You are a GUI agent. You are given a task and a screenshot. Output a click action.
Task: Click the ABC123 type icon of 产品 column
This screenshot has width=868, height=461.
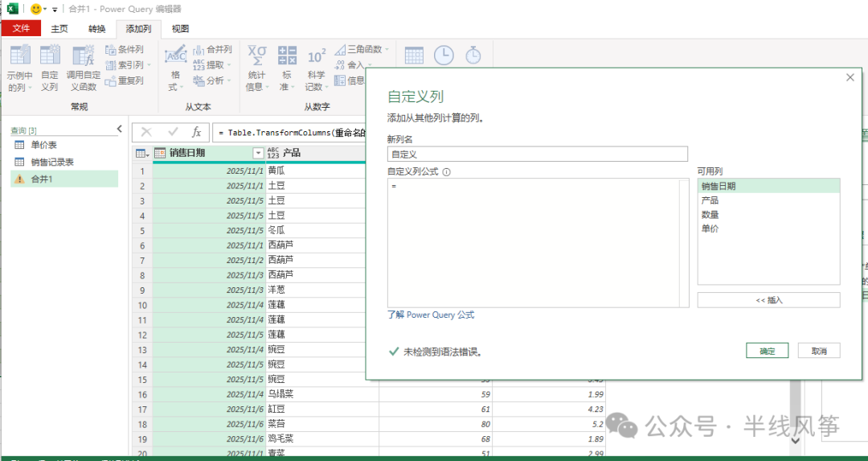pos(273,153)
